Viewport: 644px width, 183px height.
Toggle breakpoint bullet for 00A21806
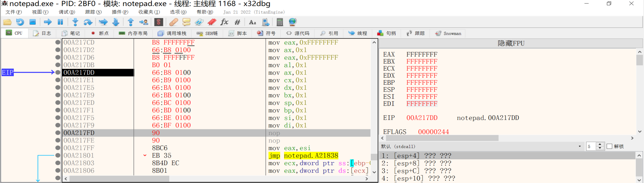coord(58,171)
